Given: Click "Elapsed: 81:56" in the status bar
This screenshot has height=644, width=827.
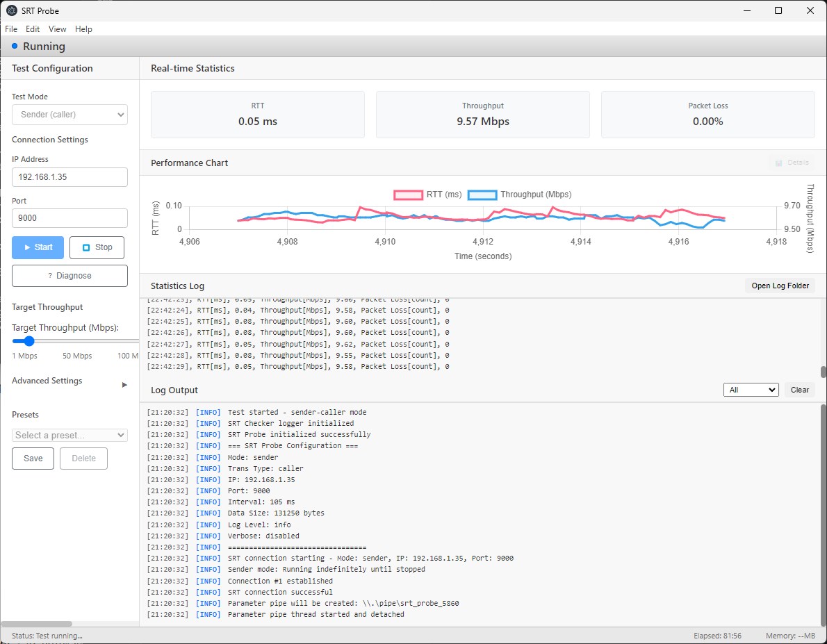Looking at the screenshot, I should [x=717, y=636].
